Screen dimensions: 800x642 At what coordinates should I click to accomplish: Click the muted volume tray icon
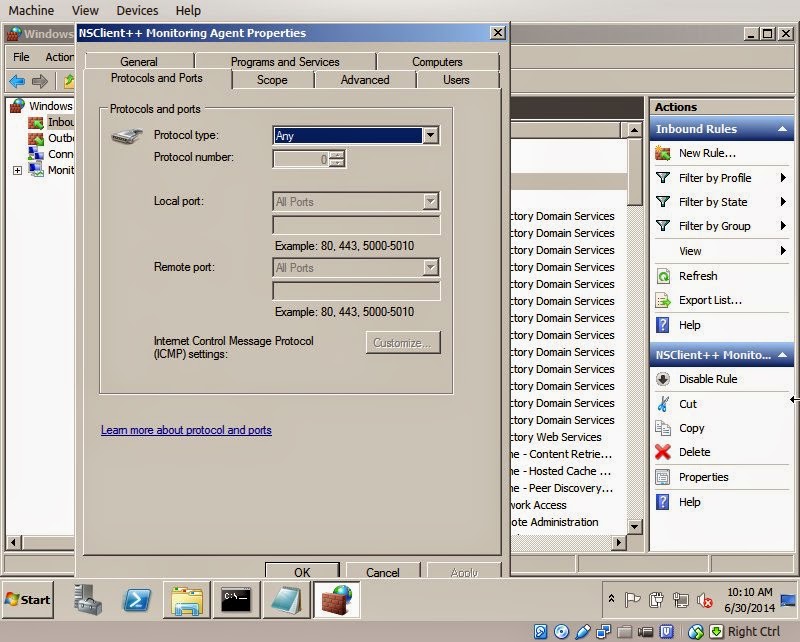(x=705, y=601)
